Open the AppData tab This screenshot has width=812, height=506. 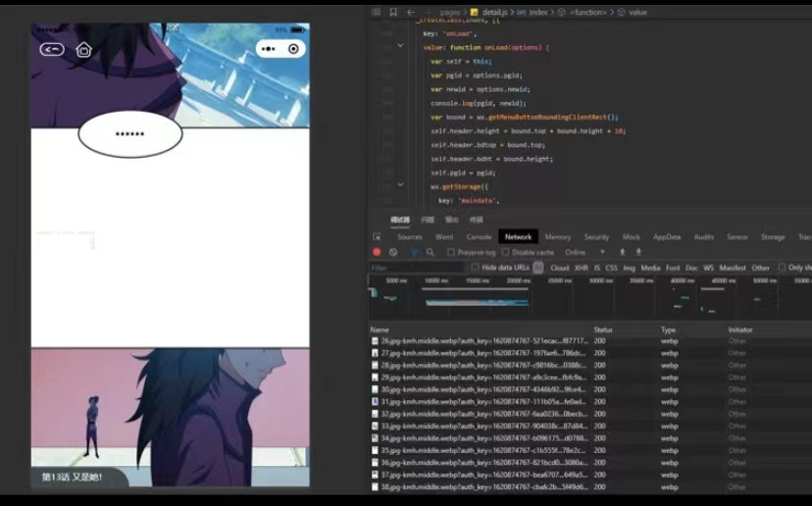[667, 236]
